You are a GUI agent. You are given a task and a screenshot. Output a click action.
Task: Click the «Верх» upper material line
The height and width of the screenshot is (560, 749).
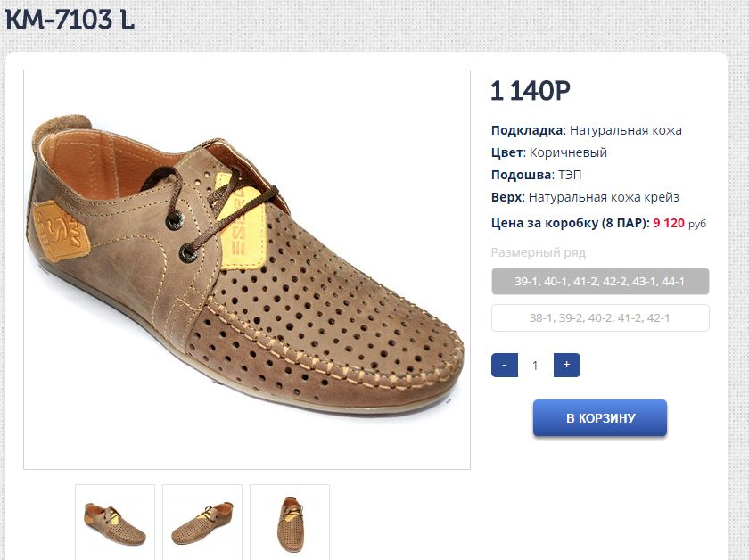[x=591, y=197]
